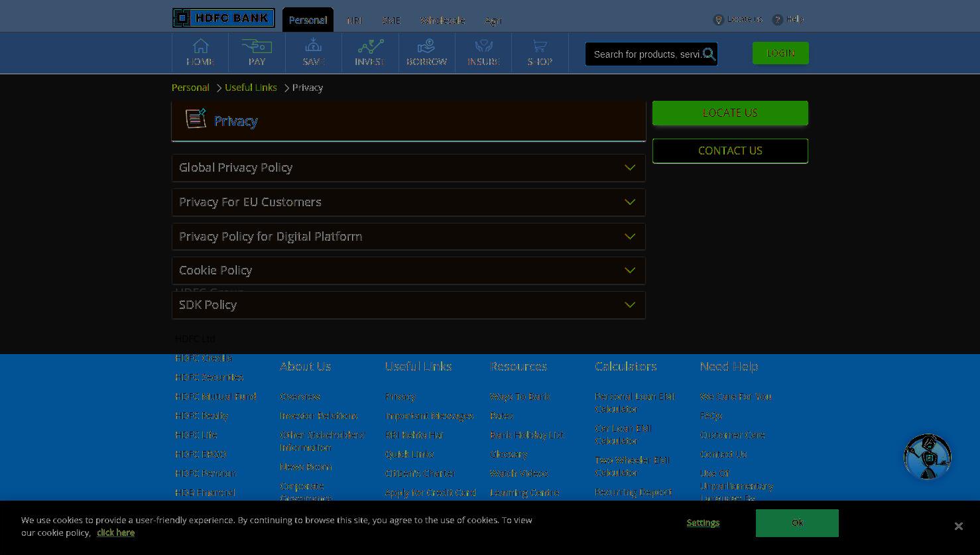The image size is (980, 555).
Task: Open the Home icon in navigation bar
Action: click(x=200, y=46)
